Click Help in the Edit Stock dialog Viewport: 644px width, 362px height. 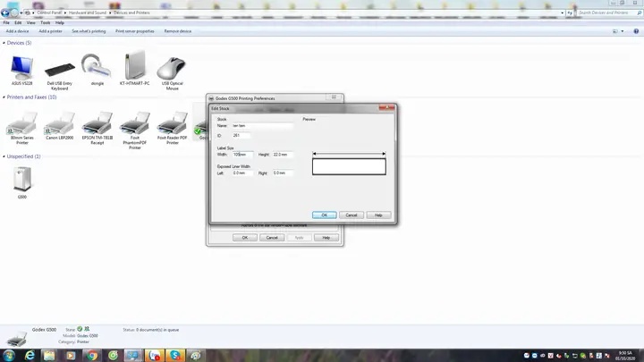[378, 215]
